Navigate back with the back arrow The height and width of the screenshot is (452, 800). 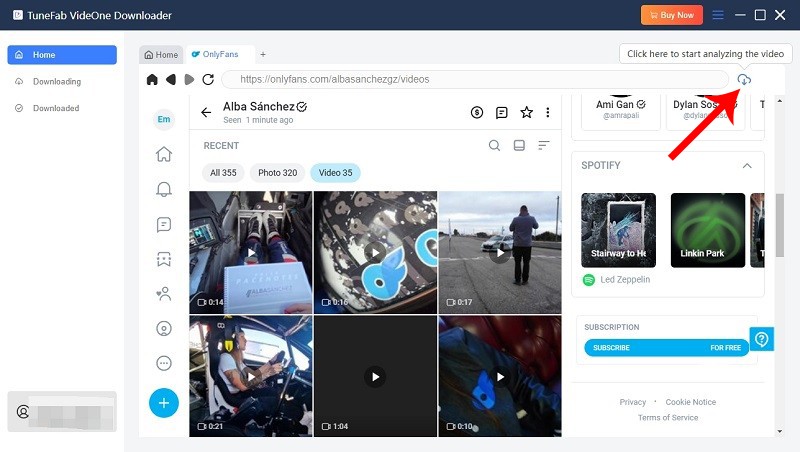point(171,79)
